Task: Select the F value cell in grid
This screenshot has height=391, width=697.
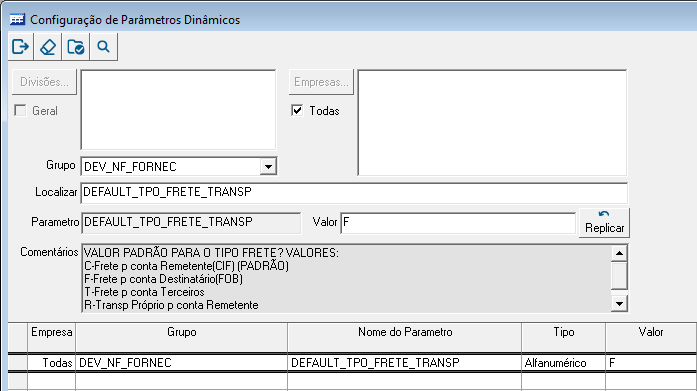Action: pyautogui.click(x=651, y=363)
